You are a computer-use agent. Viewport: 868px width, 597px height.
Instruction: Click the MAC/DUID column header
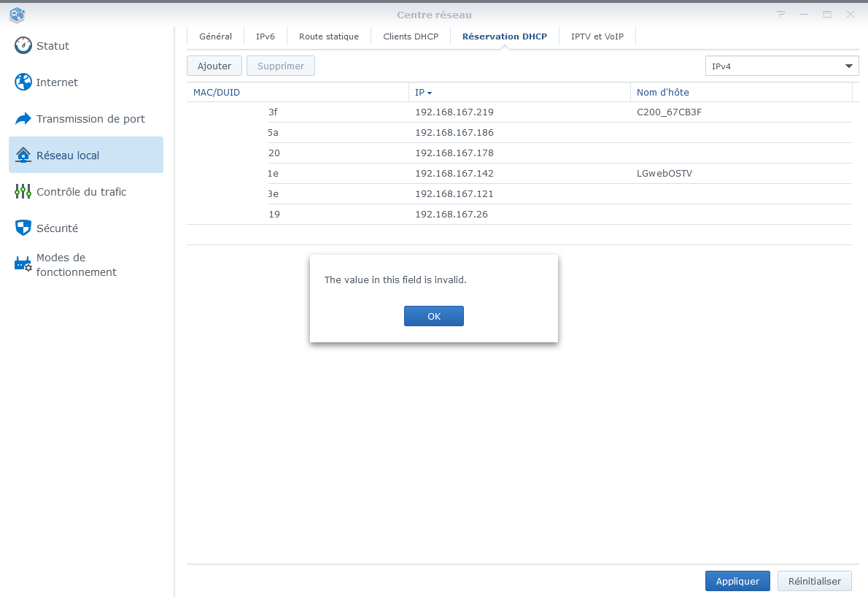click(217, 93)
